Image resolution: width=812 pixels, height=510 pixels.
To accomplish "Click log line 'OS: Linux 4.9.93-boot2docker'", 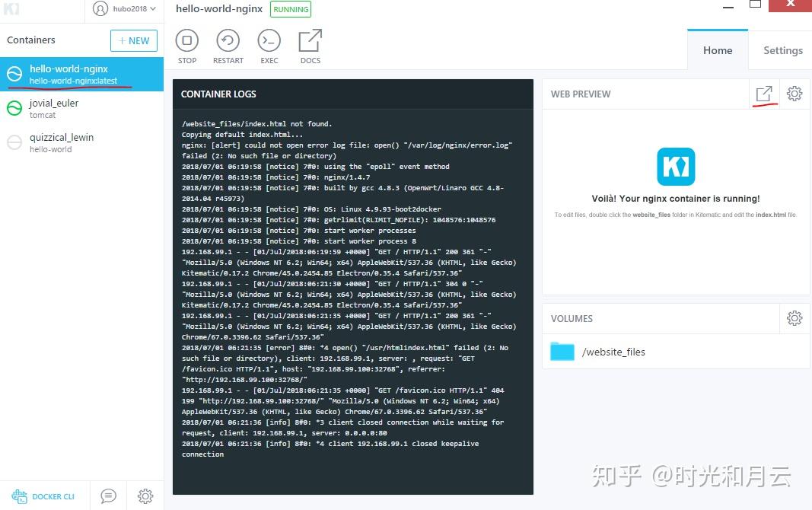I will [x=311, y=209].
